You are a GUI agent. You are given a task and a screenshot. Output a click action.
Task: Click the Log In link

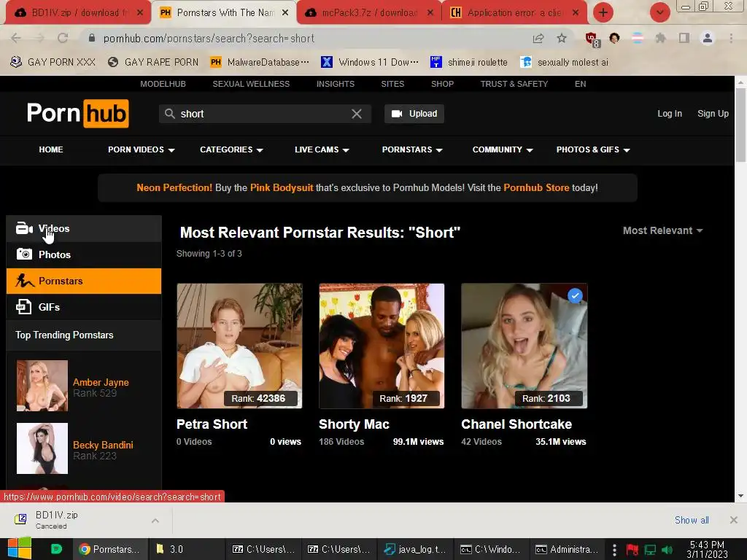pyautogui.click(x=670, y=114)
